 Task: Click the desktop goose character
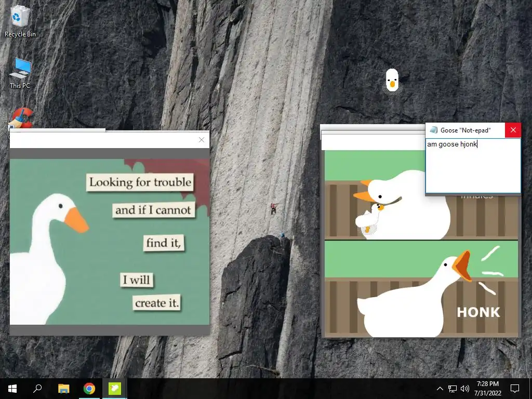coord(392,81)
